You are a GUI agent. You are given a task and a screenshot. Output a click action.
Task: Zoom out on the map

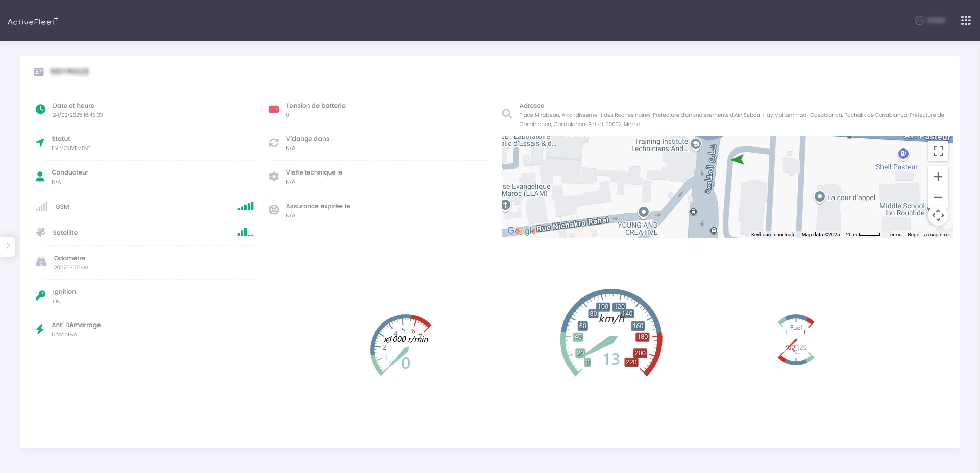(x=938, y=197)
